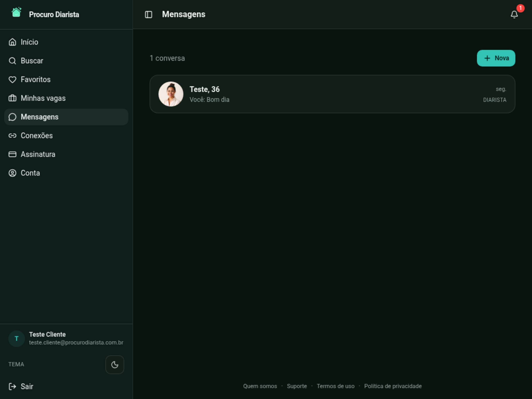The image size is (532, 399).
Task: Open the Termos de uso link
Action: (x=336, y=386)
